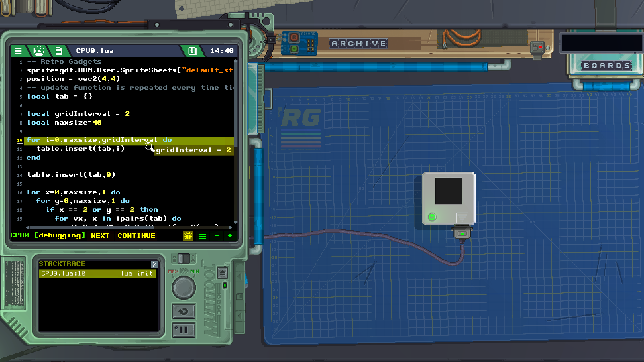Click the green lines icon in the debug bar
The width and height of the screenshot is (644, 362).
(202, 236)
